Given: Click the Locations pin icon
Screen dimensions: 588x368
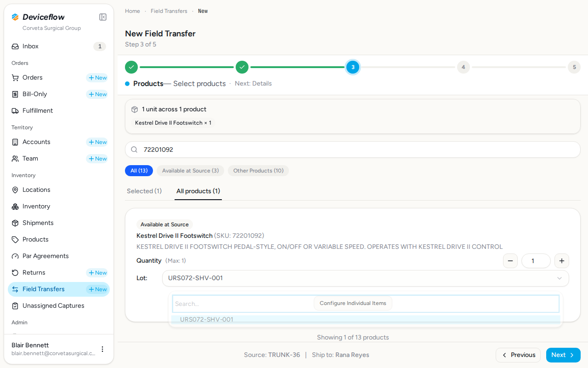Looking at the screenshot, I should [15, 190].
